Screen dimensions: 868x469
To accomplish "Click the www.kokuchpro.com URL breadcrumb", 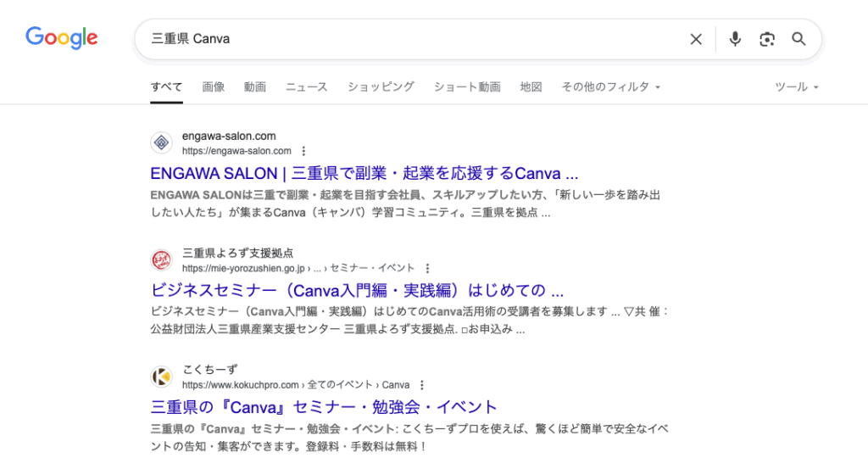I will pyautogui.click(x=296, y=385).
